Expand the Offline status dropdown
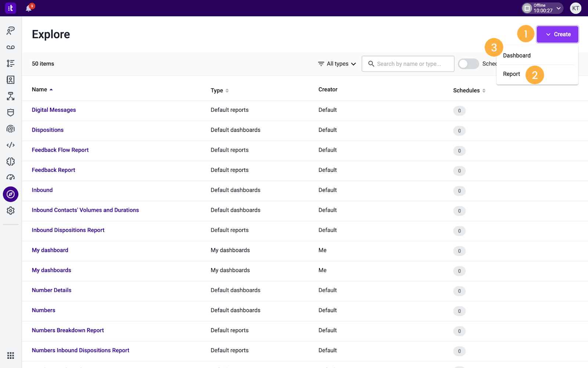Screen dimensions: 588x368 pos(542,8)
